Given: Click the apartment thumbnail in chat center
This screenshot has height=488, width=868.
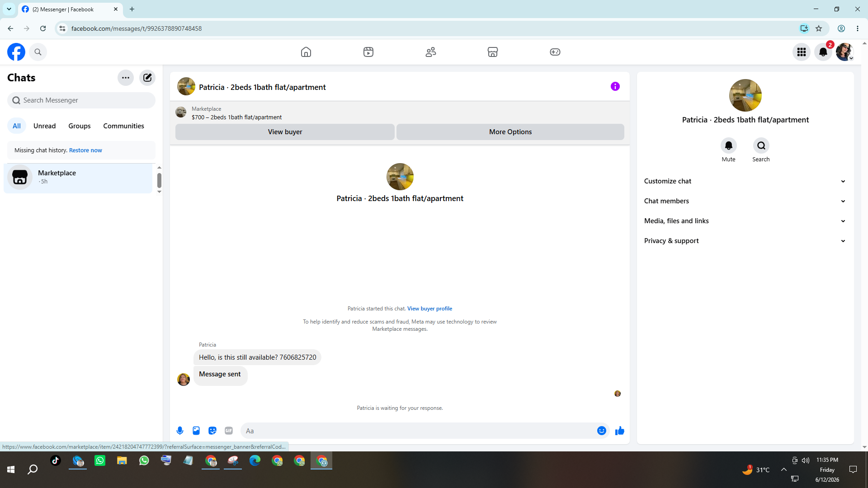Looking at the screenshot, I should (x=400, y=177).
